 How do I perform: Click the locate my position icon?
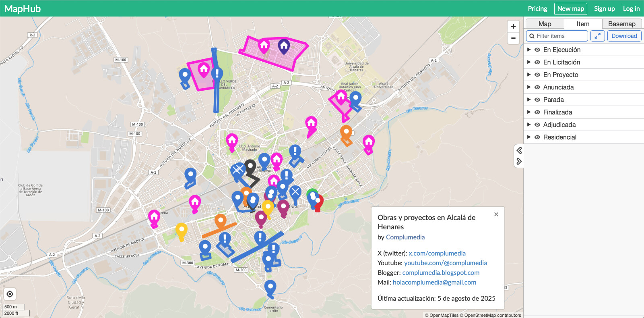coord(10,294)
